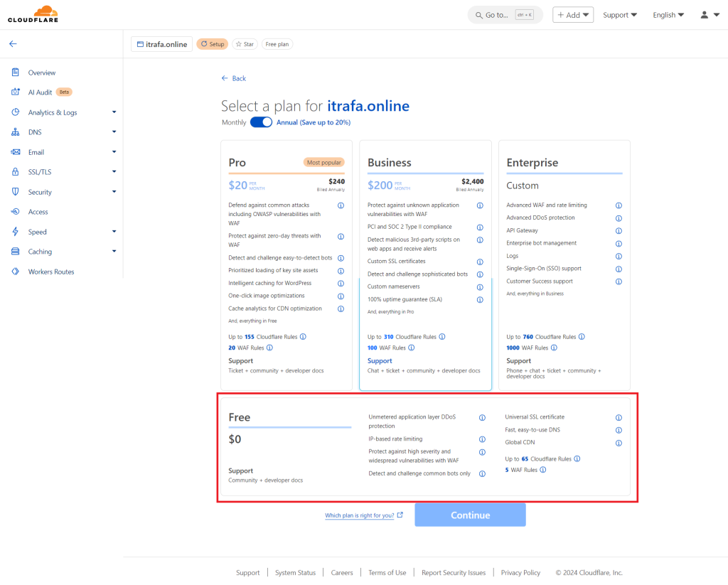
Task: Click info icon for Enterprise bot management
Action: pyautogui.click(x=619, y=244)
